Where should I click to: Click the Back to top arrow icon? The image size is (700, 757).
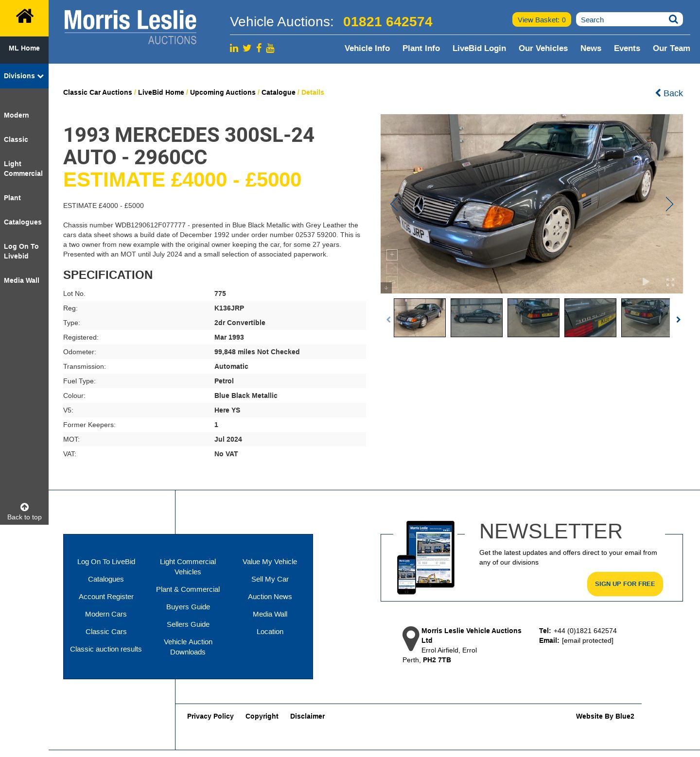(24, 507)
